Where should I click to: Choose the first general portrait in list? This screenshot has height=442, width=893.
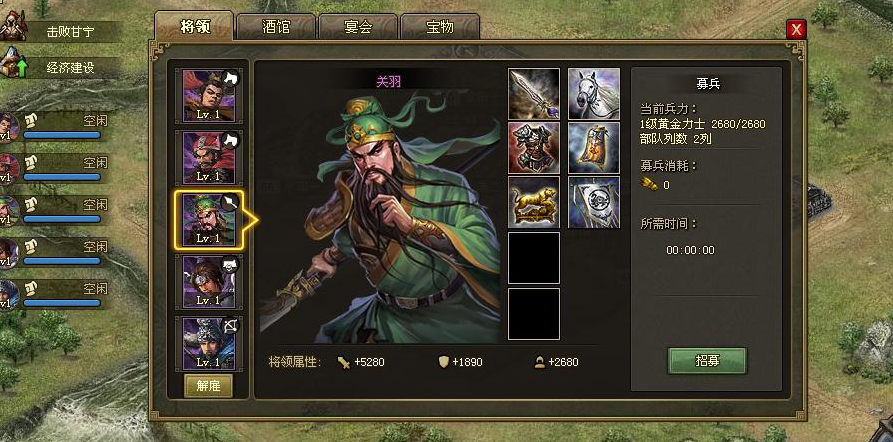coord(208,96)
